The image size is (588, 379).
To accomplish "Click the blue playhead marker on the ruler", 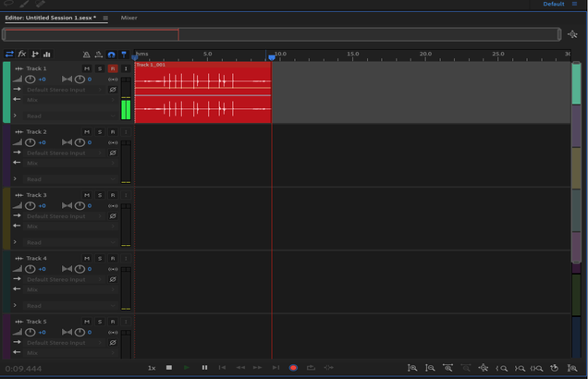I will 272,57.
